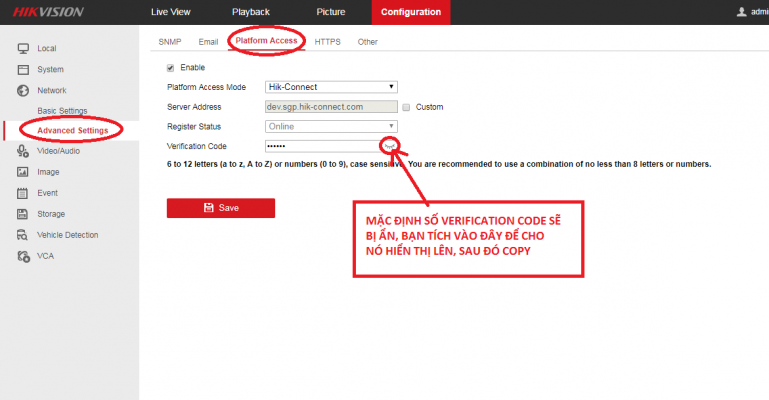Click the Image picture icon

(x=23, y=172)
